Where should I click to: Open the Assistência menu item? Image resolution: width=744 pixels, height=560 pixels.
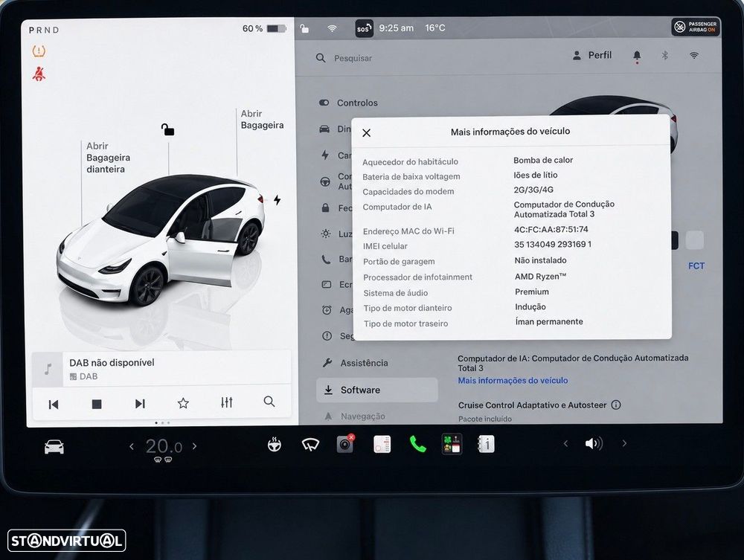(355, 363)
